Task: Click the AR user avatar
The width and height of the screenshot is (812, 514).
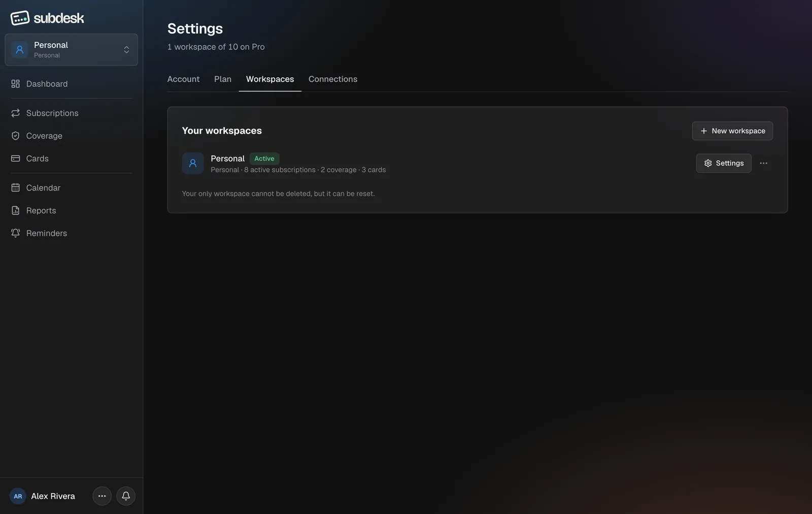Action: 18,496
